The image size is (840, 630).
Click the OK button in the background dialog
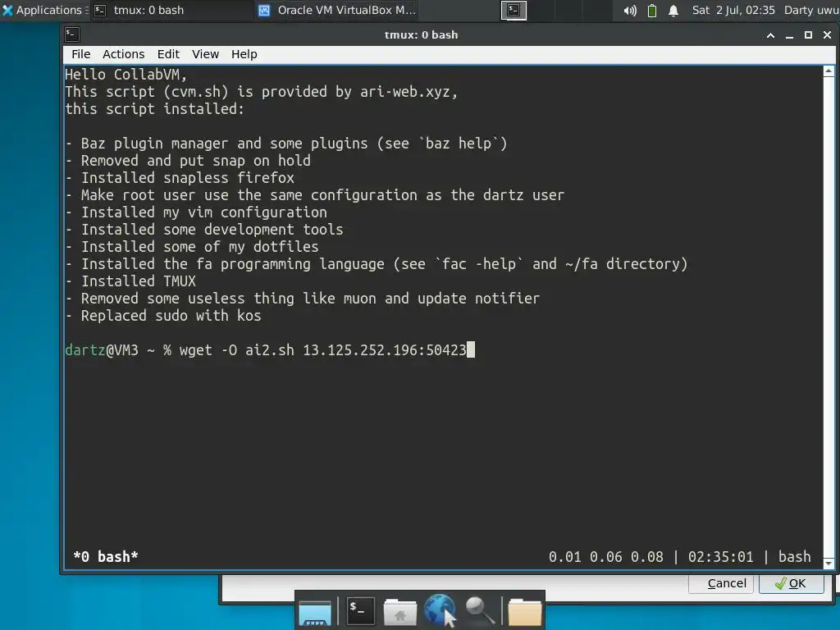click(791, 583)
